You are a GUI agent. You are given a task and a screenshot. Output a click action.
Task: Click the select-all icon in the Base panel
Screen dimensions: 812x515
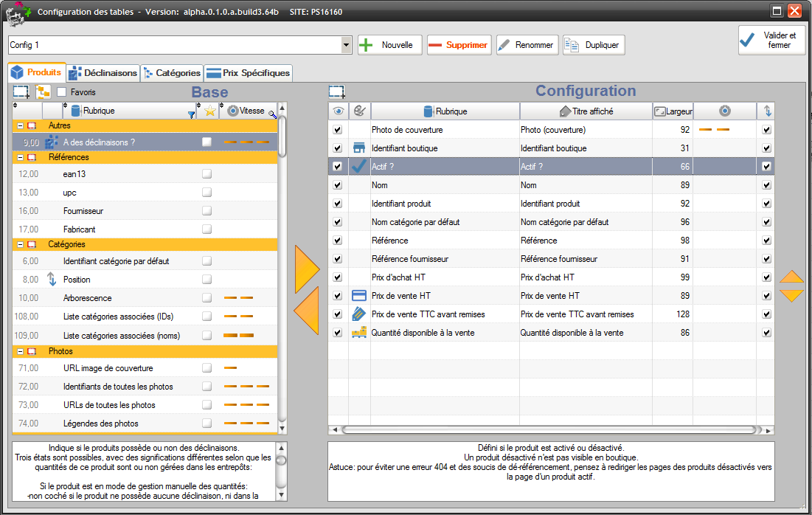[x=21, y=92]
